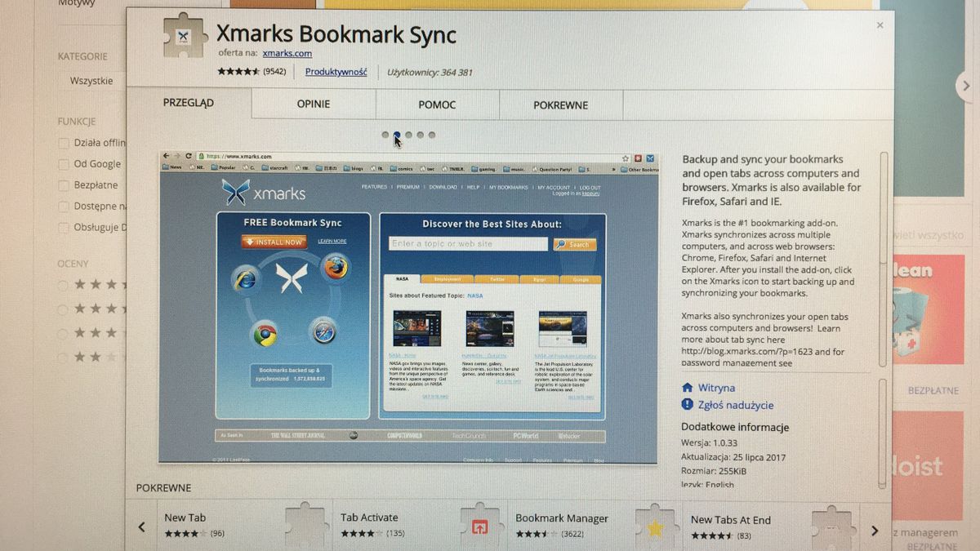
Task: Select the third screenshot carousel dot
Action: [x=409, y=135]
